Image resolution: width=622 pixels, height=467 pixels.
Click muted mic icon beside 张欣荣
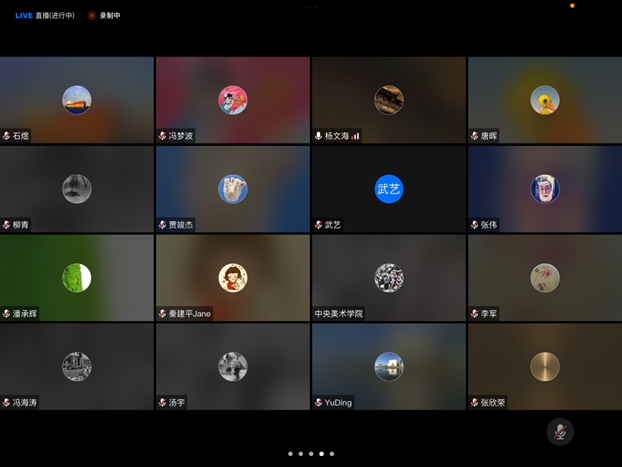474,403
